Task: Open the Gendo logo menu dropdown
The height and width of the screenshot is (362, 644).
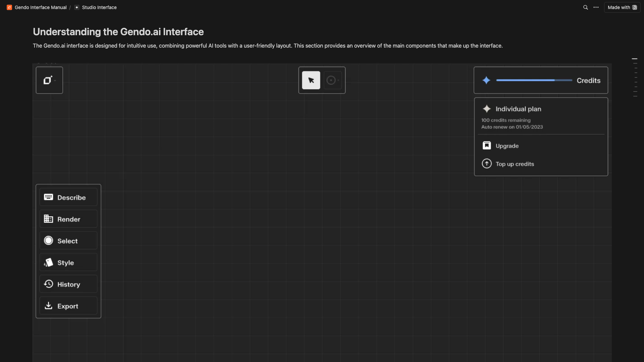Action: (49, 80)
